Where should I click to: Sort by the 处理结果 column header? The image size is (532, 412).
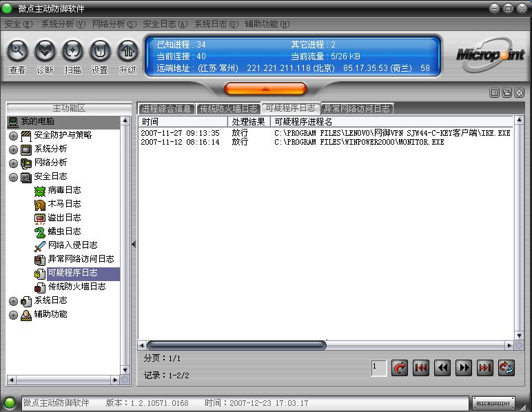249,122
